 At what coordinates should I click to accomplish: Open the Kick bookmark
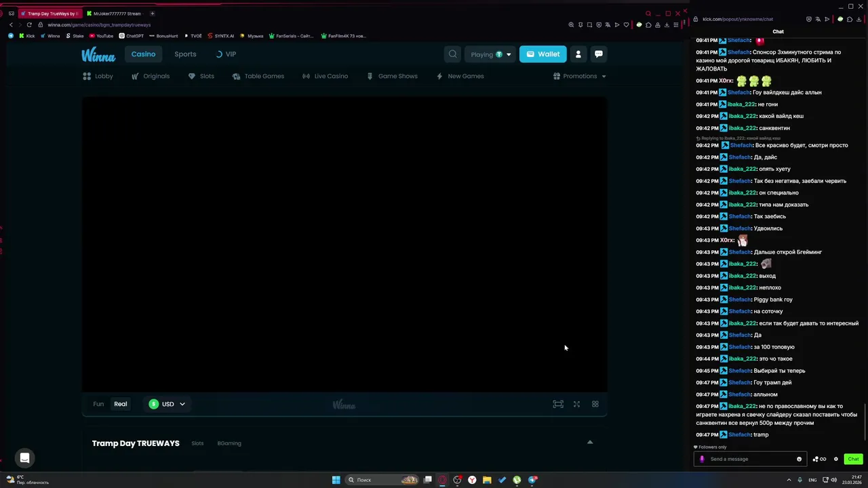(27, 36)
